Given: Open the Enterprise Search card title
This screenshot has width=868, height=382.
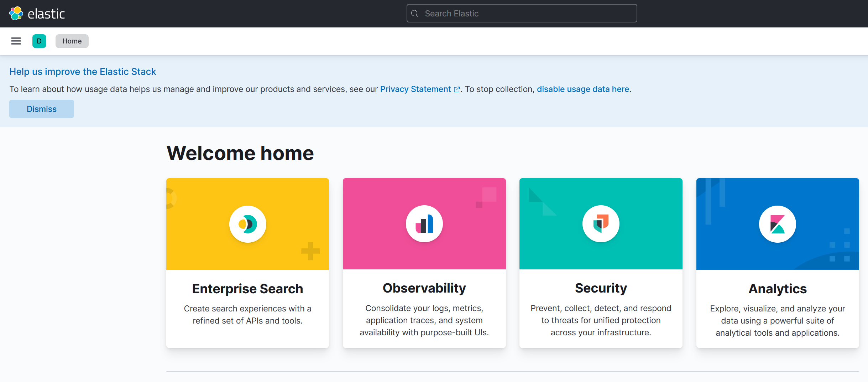Looking at the screenshot, I should click(248, 289).
